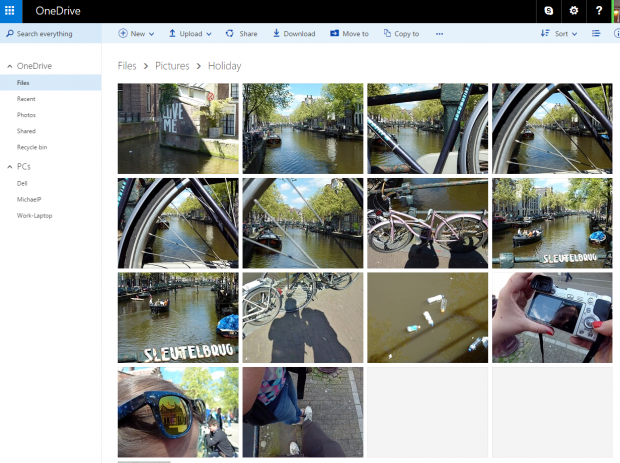Open the SLEUTELBRUG photo in second row
The height and width of the screenshot is (463, 620).
coord(552,223)
